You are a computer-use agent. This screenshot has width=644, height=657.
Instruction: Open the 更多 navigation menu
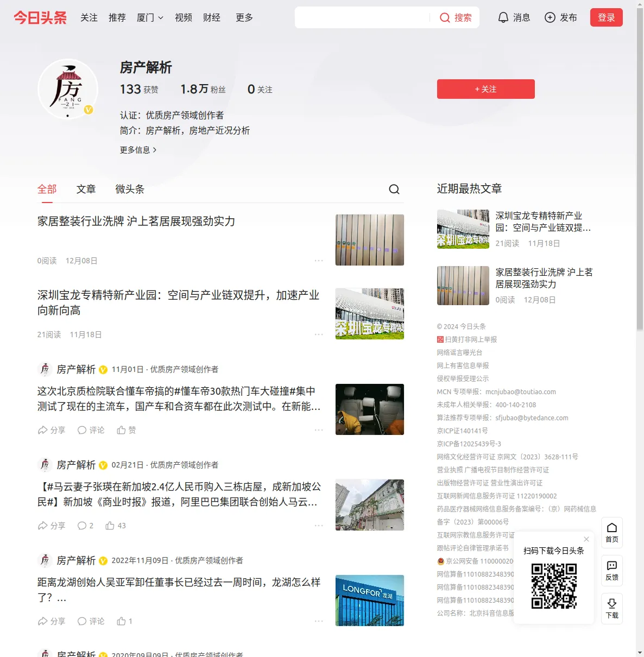click(x=244, y=17)
